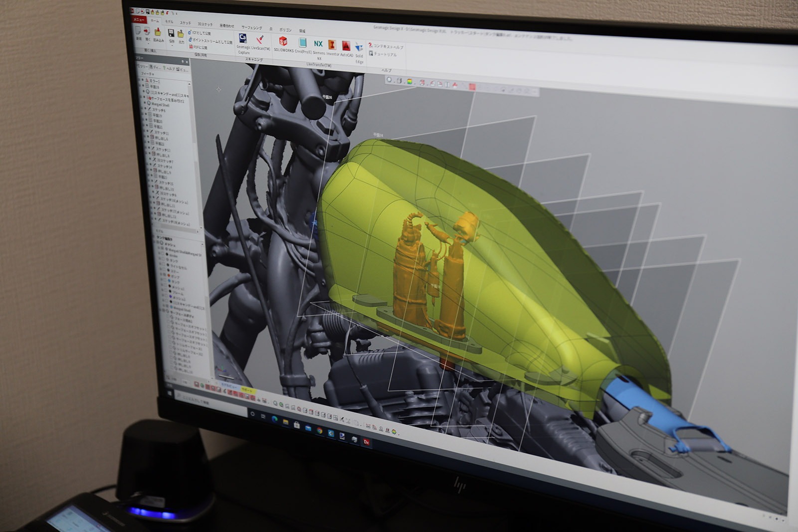The image size is (798, 532).
Task: Select the Merged Shell feature row
Action: pyautogui.click(x=159, y=104)
